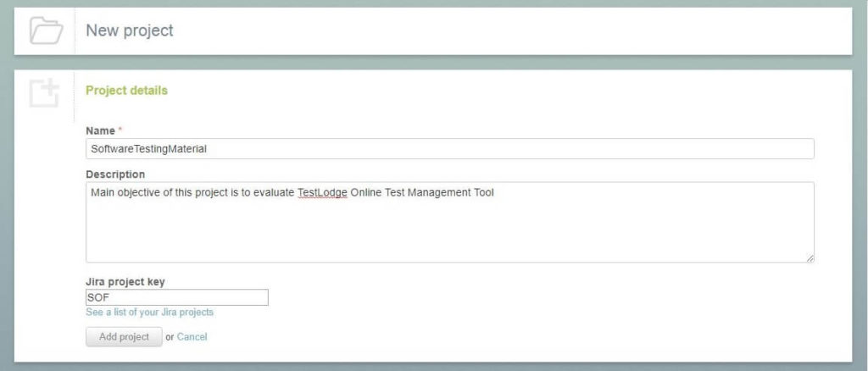The width and height of the screenshot is (868, 371).
Task: Click the Cancel link
Action: pyautogui.click(x=192, y=337)
